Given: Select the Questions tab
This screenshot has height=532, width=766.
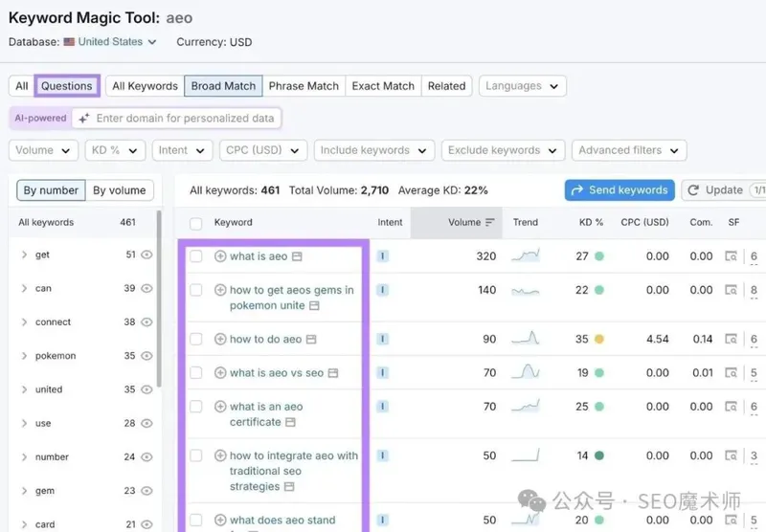Looking at the screenshot, I should pyautogui.click(x=66, y=86).
